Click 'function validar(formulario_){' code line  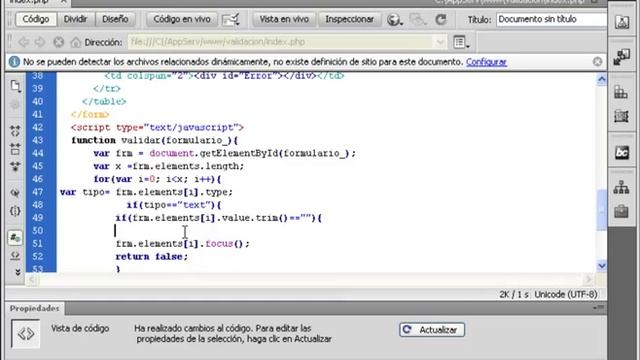(154, 140)
